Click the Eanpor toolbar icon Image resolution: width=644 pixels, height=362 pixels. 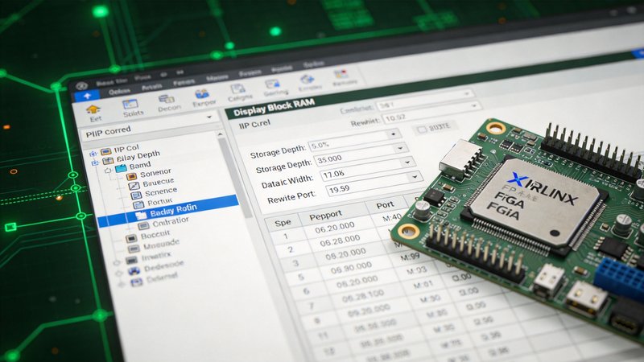202,94
